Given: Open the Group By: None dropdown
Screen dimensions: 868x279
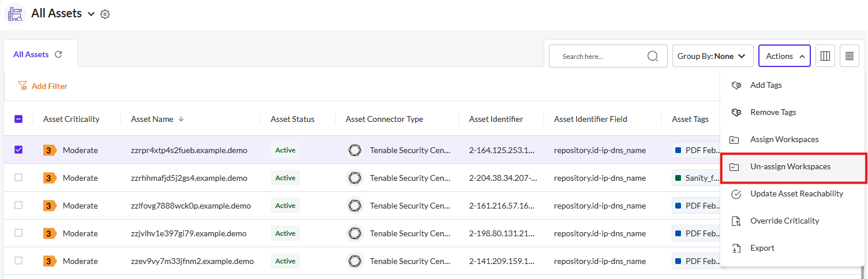Looking at the screenshot, I should pos(713,56).
